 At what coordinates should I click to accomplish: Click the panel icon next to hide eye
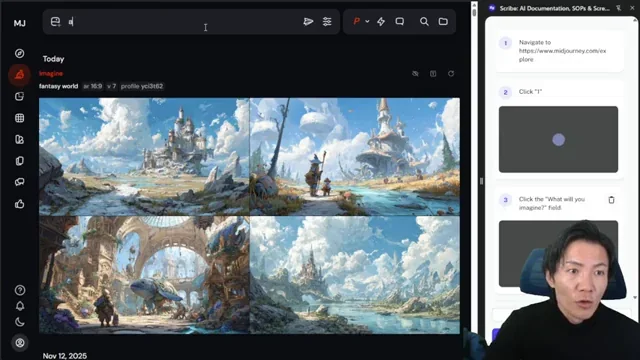pos(433,74)
